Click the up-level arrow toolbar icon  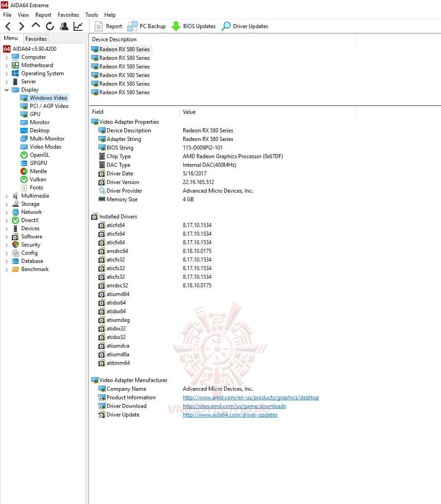pyautogui.click(x=36, y=25)
